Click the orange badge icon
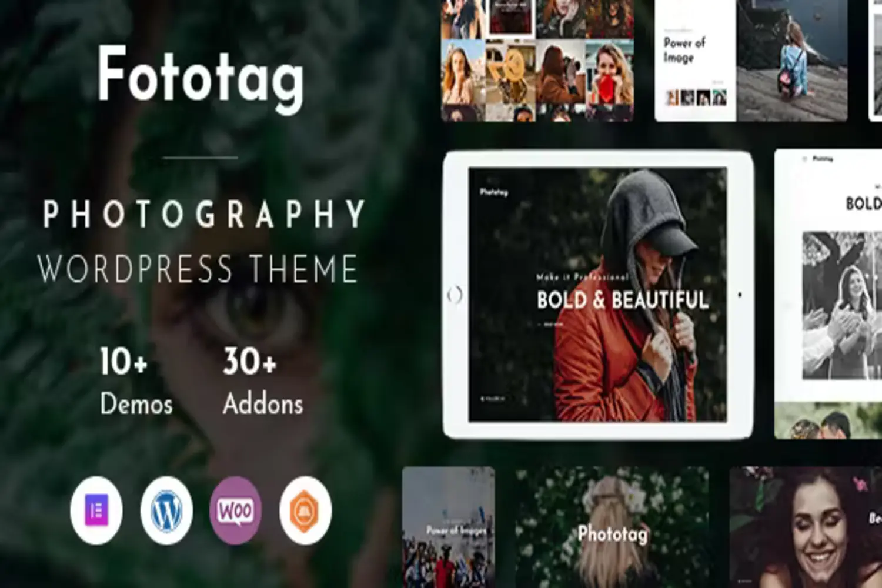 pos(305,510)
